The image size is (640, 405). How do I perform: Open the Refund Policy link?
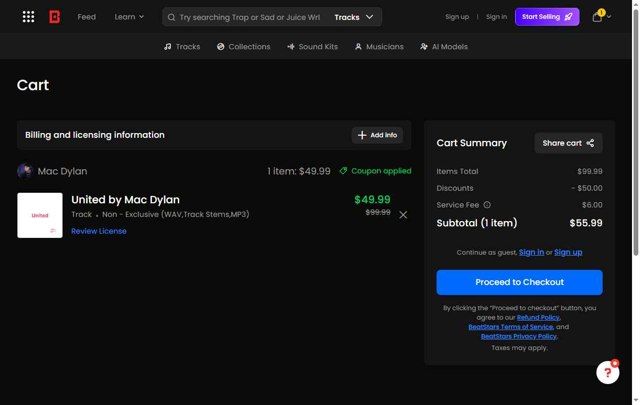point(538,317)
